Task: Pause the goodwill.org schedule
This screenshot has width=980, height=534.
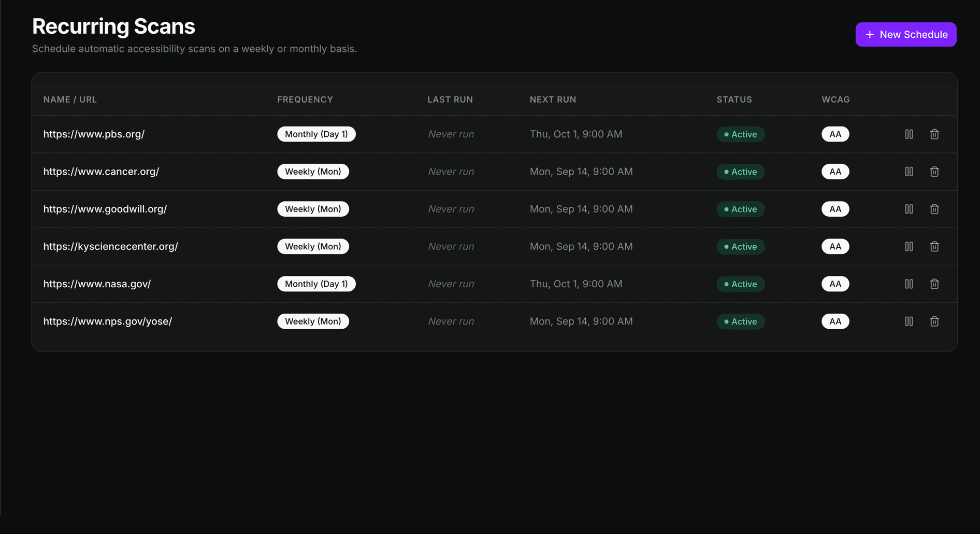Action: click(909, 209)
